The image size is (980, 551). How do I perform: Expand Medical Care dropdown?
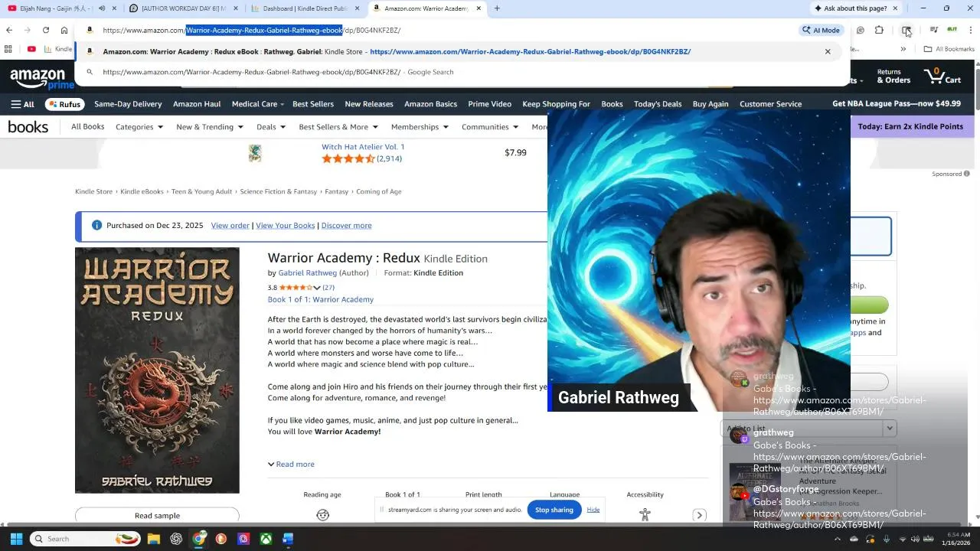[x=257, y=104]
